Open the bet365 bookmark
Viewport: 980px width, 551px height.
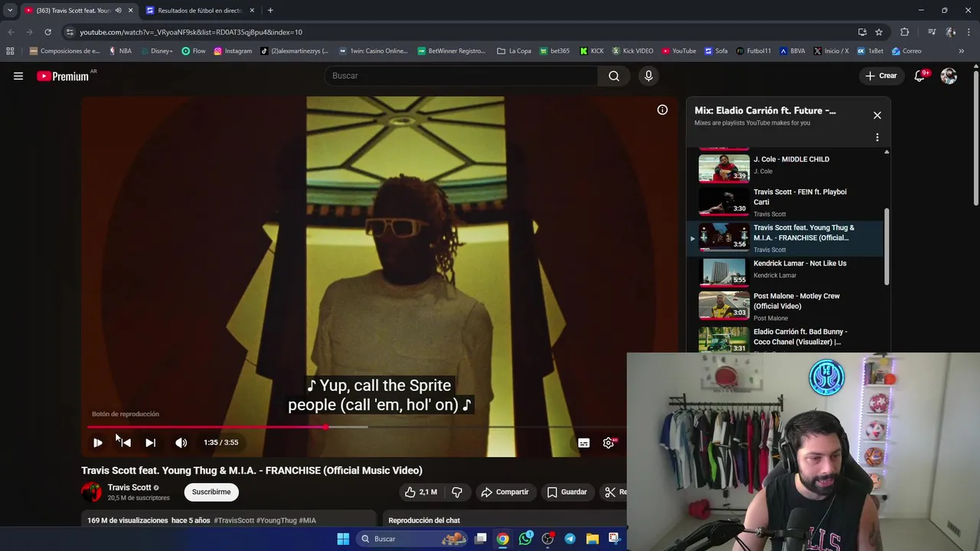554,51
